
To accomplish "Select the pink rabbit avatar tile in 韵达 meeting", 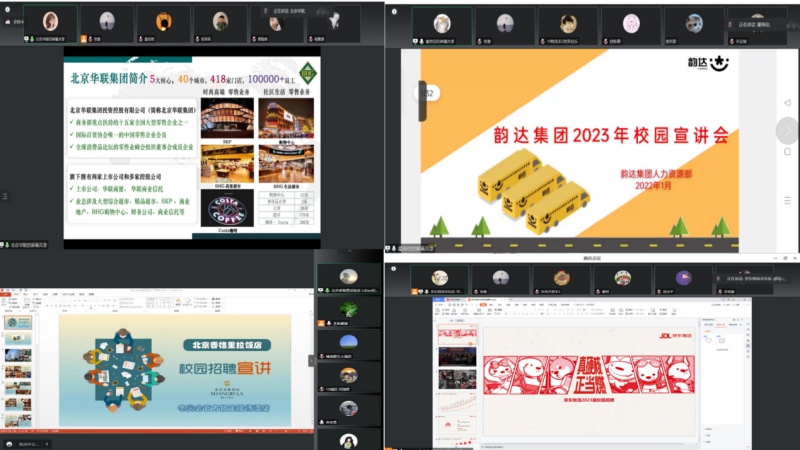I will 631,26.
